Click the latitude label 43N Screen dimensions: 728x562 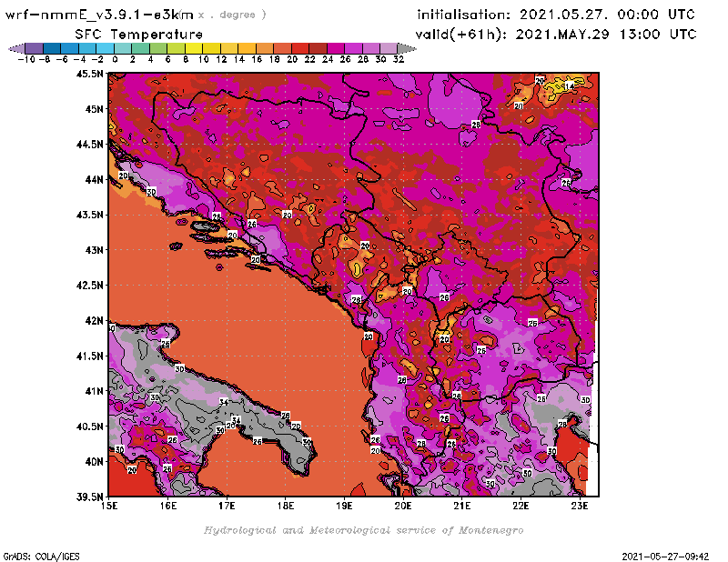click(94, 250)
